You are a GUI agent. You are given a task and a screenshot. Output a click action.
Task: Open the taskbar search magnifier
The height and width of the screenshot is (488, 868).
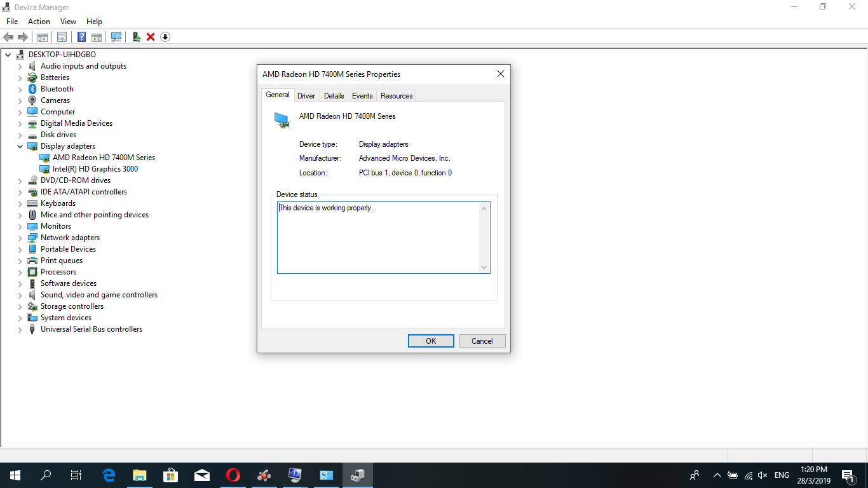pos(46,475)
